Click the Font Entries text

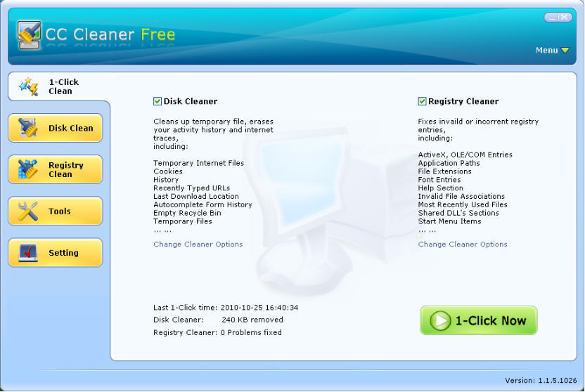coord(439,180)
